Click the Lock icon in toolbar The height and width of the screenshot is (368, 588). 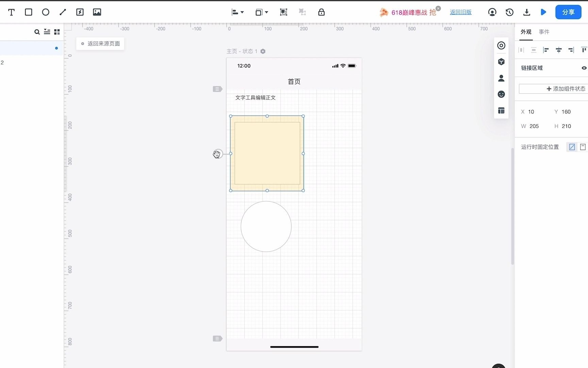[x=321, y=12]
